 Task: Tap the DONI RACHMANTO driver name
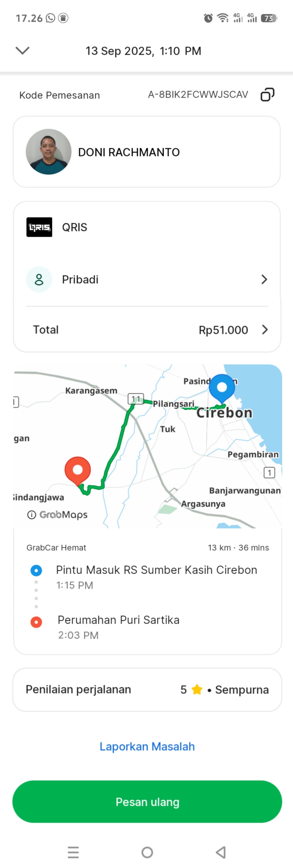click(129, 152)
